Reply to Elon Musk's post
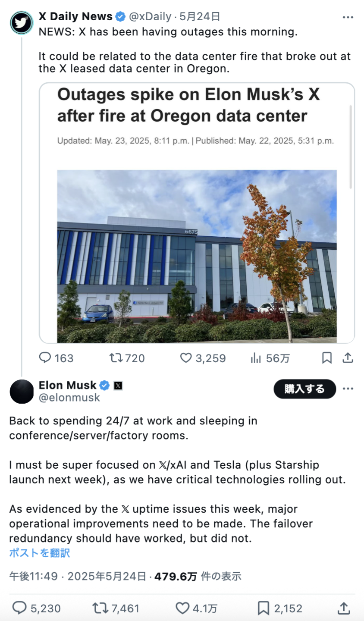This screenshot has height=621, width=364. pyautogui.click(x=36, y=608)
